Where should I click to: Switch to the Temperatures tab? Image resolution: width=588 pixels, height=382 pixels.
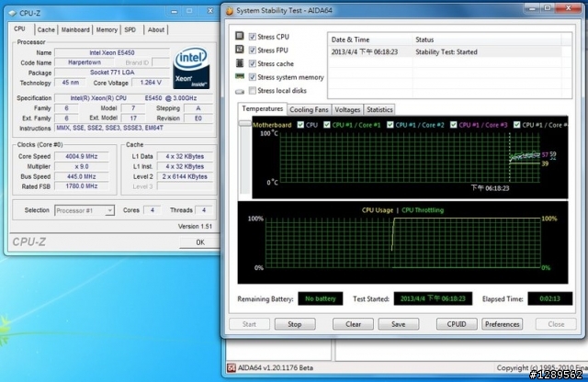click(x=262, y=108)
